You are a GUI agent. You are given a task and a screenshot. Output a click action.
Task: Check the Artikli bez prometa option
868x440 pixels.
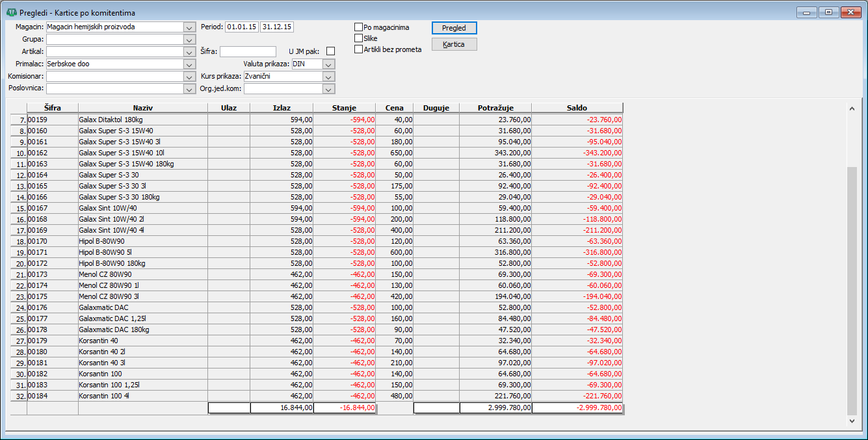tap(358, 49)
